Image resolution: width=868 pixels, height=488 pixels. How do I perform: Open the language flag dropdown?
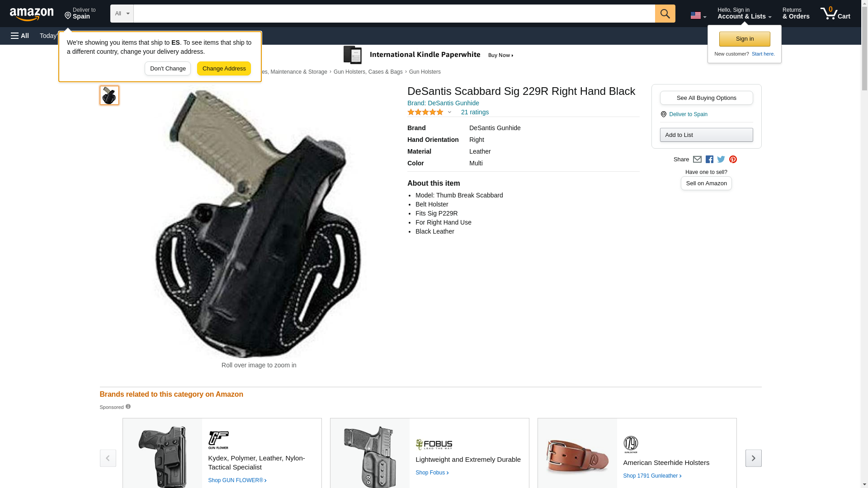click(698, 16)
